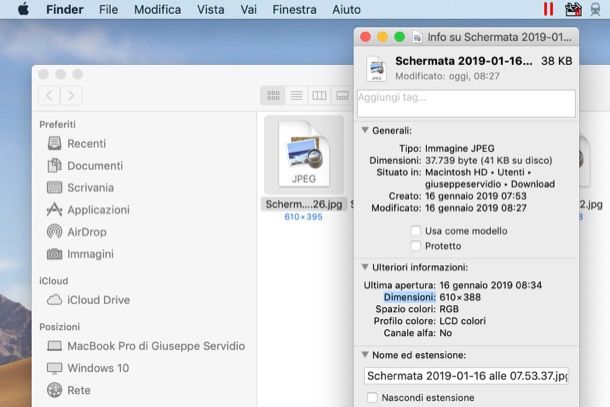Screen dimensions: 610x407
Task: Collapse the Nome ed estensione section
Action: click(x=365, y=354)
